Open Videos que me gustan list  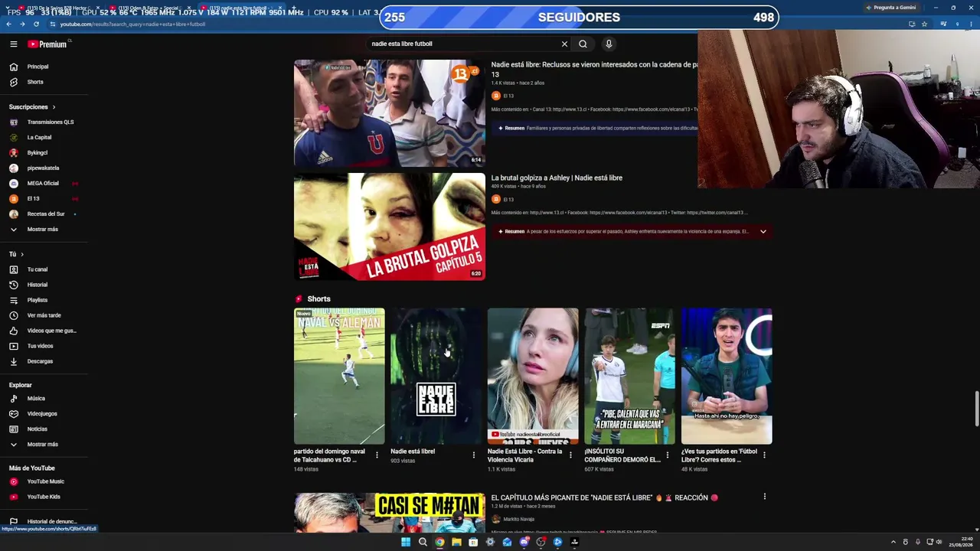click(x=44, y=331)
